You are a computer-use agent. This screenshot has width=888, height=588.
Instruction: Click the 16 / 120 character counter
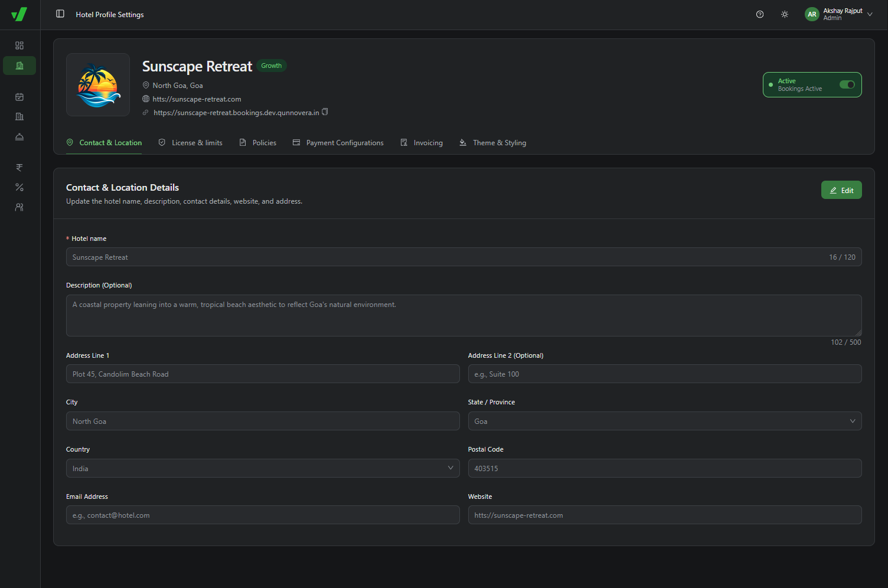(x=842, y=257)
